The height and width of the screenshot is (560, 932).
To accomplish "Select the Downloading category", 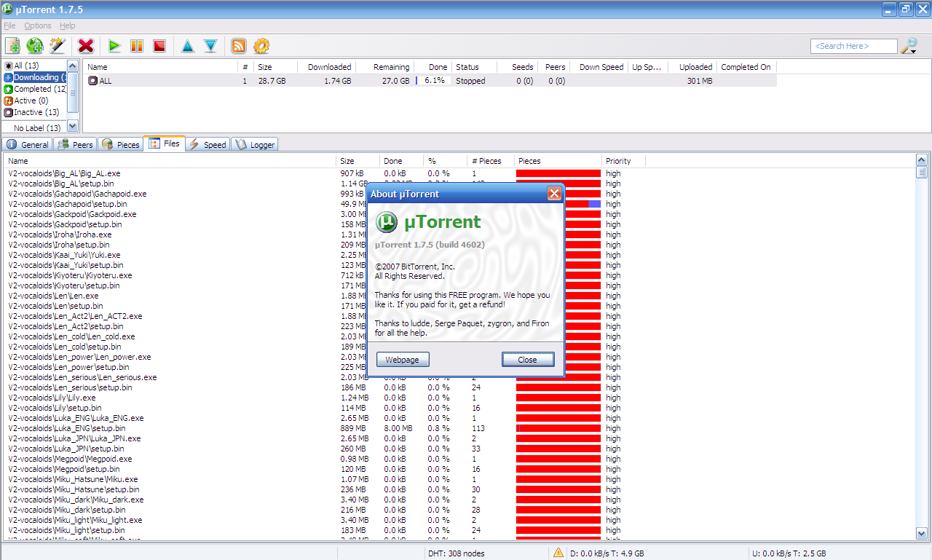I will click(x=35, y=77).
